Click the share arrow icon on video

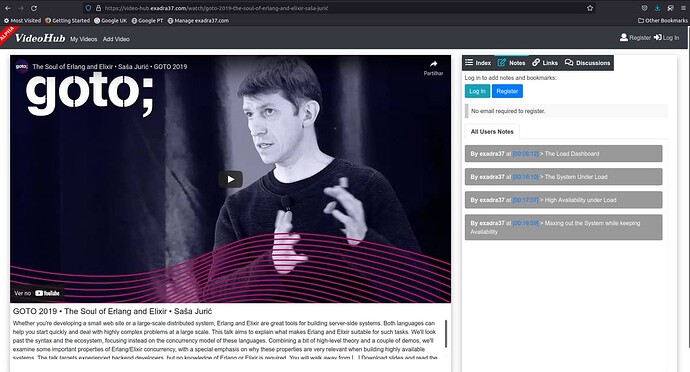pyautogui.click(x=433, y=64)
